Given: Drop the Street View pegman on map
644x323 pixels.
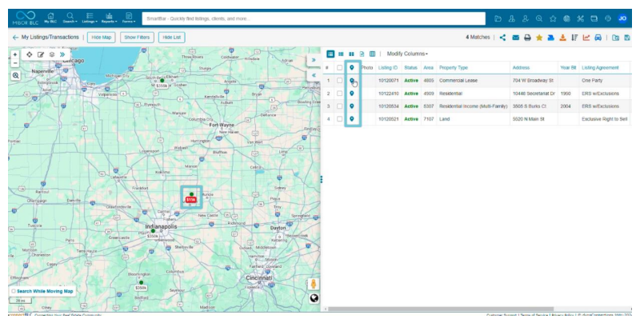Looking at the screenshot, I should (314, 284).
